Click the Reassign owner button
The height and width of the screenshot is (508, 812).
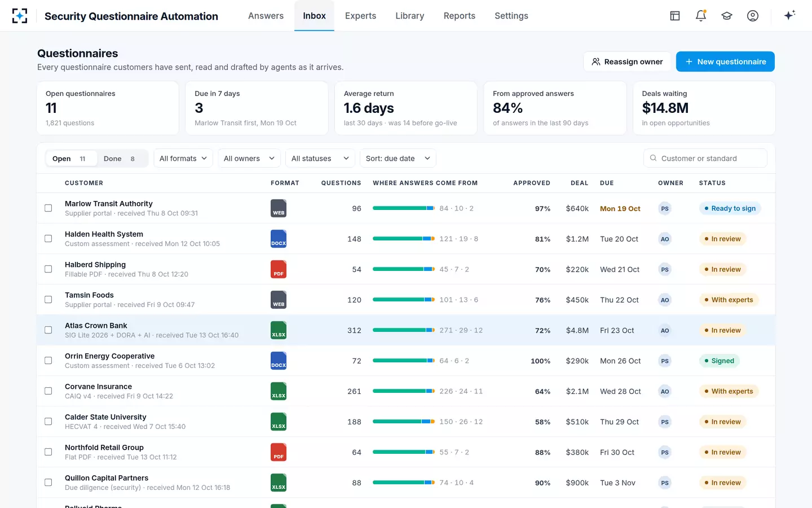627,62
